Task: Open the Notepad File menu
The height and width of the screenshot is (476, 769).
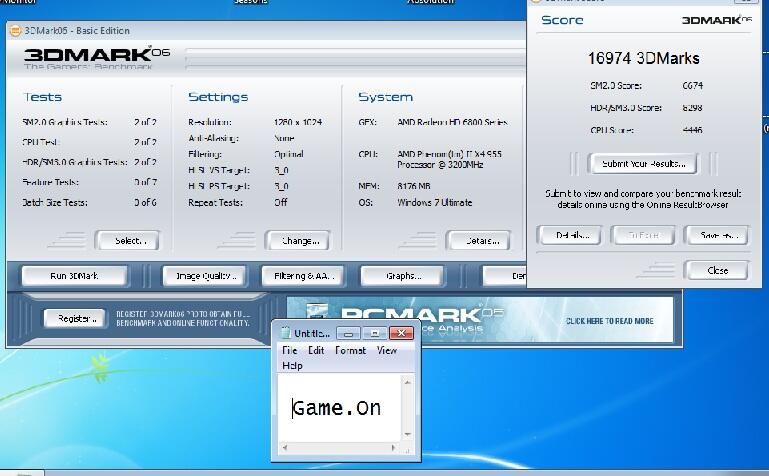Action: (x=290, y=351)
